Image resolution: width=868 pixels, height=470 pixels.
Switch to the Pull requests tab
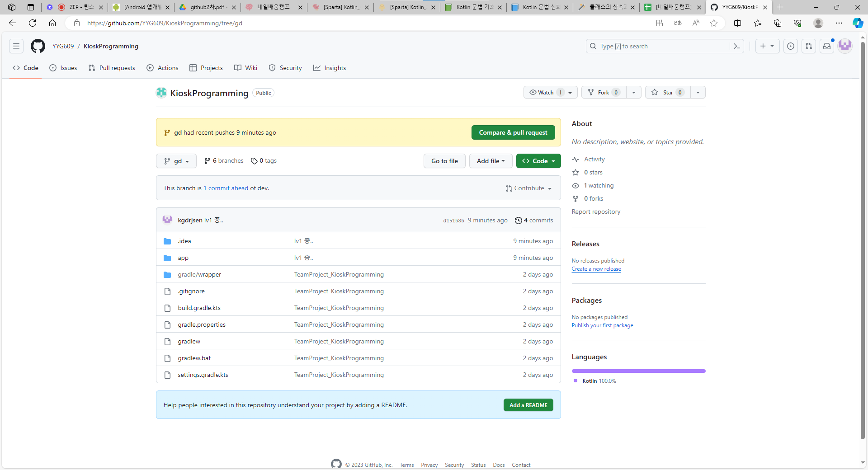tap(112, 68)
